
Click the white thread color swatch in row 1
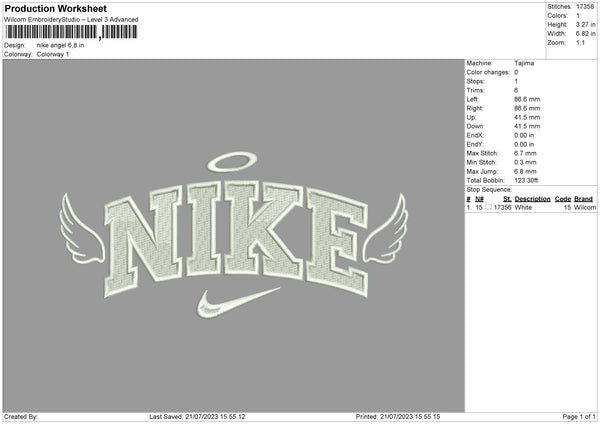tap(488, 207)
